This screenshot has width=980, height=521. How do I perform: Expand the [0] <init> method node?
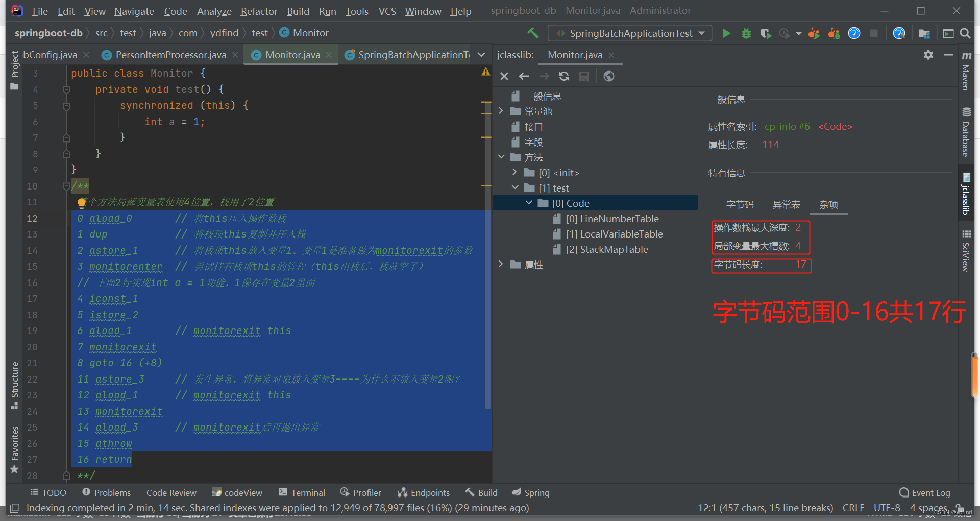pos(514,172)
